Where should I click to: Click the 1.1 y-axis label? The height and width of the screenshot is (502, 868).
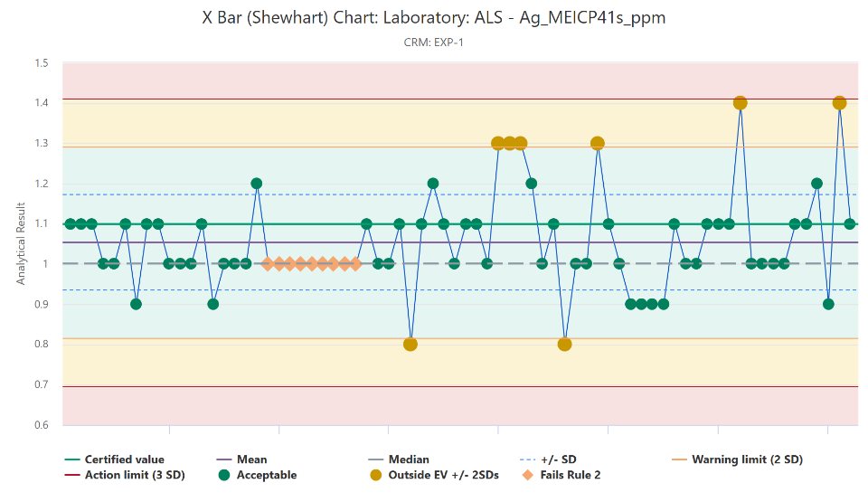42,223
